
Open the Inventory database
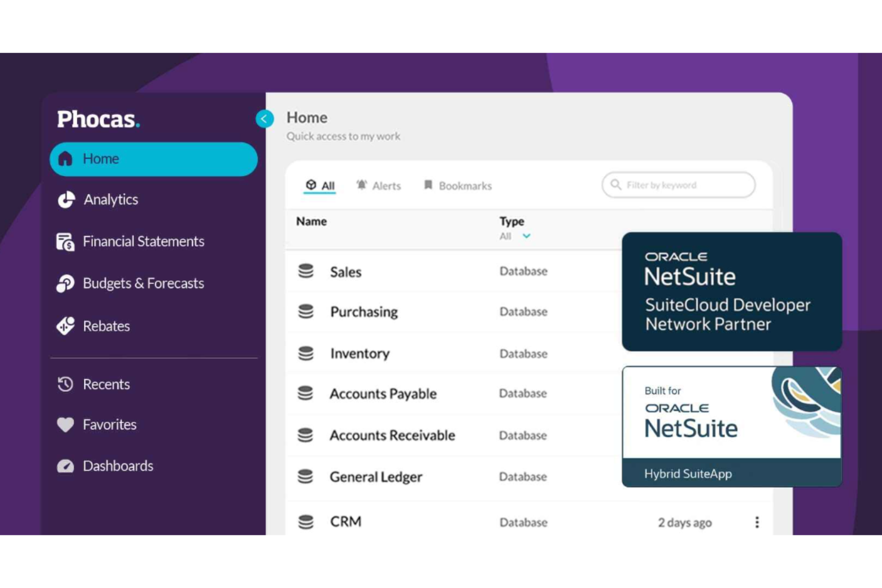pyautogui.click(x=359, y=354)
